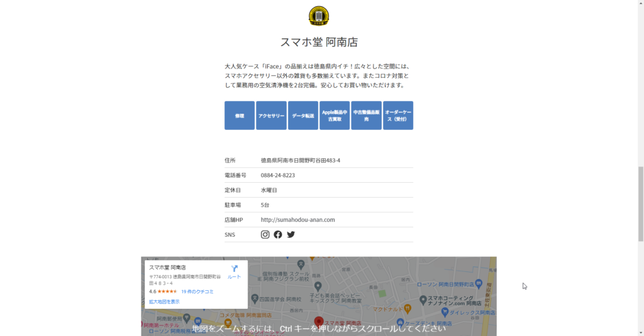Viewport: 644px width, 336px height.
Task: Click the red スマホ堂 阿南店 map pin
Action: coord(319,322)
